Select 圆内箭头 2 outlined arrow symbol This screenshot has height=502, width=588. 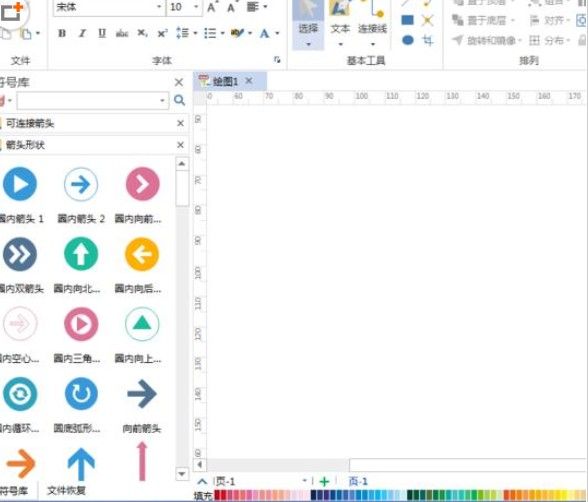[81, 184]
